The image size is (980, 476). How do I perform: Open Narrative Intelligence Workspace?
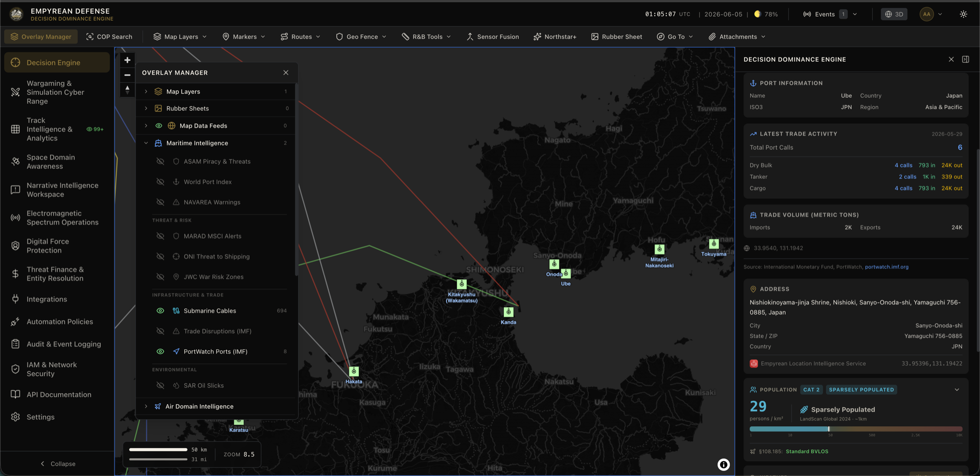pos(56,190)
